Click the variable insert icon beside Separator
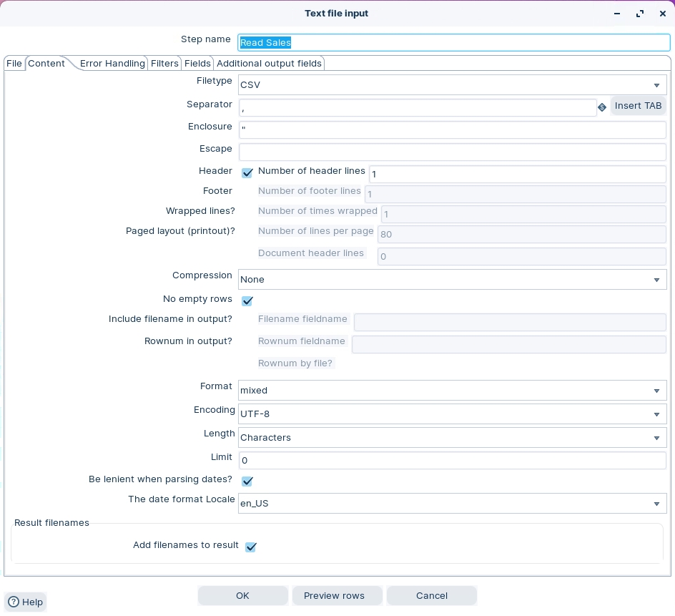This screenshot has width=675, height=616. tap(602, 107)
